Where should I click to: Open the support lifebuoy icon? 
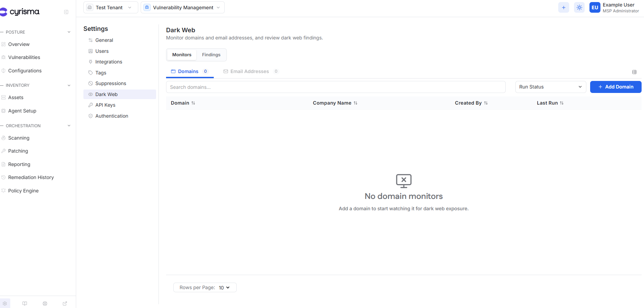click(x=45, y=304)
